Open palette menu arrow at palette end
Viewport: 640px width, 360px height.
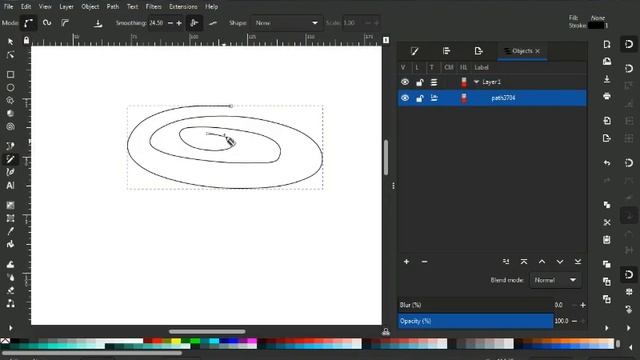tap(630, 347)
